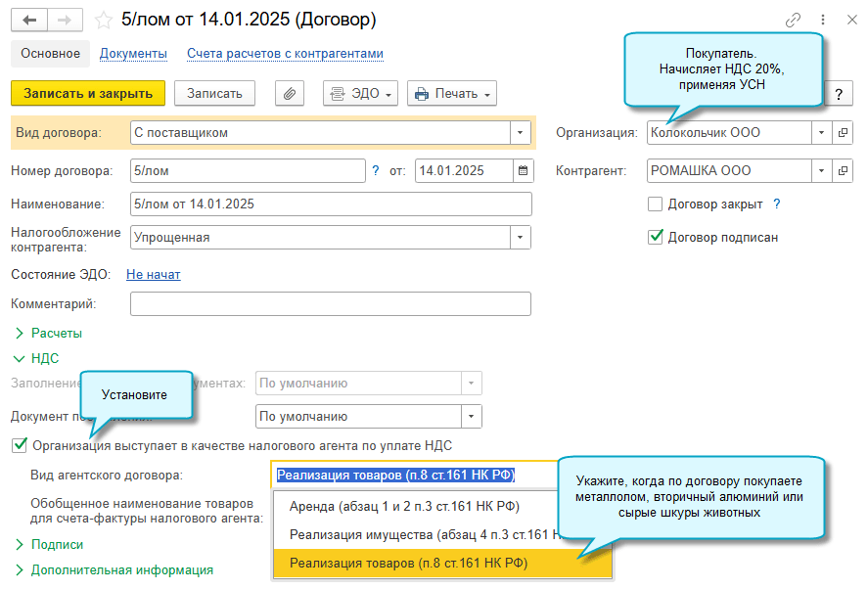Viewport: 868px width, 590px height.
Task: Click the empty Комментарий input field
Action: pos(331,304)
